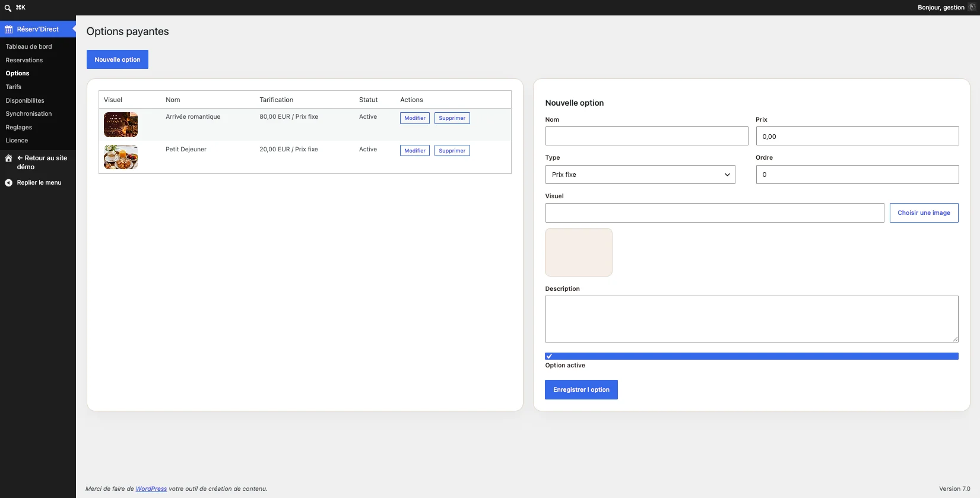Focus the Nom input field
This screenshot has width=980, height=498.
[x=646, y=136]
